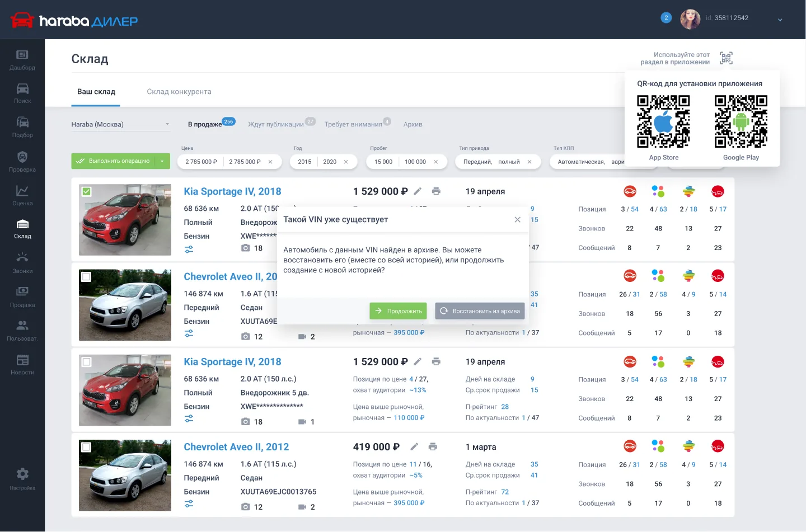Expand the Haraba (Москва) dropdown
This screenshot has width=806, height=532.
tap(120, 124)
